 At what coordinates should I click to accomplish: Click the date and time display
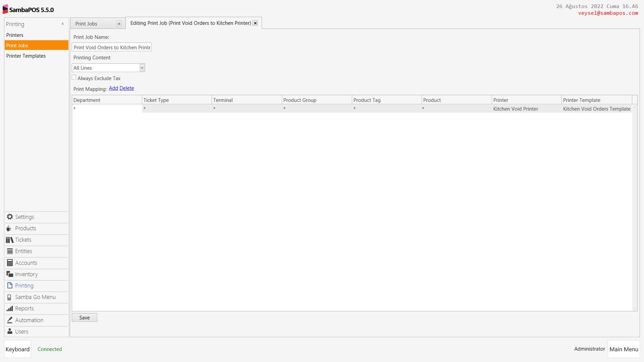(x=597, y=6)
